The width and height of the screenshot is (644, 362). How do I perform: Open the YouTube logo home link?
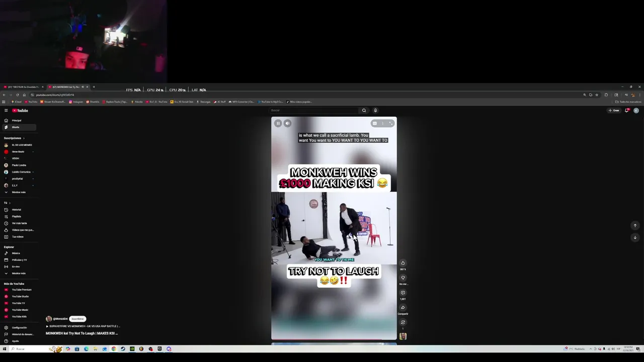(x=20, y=111)
